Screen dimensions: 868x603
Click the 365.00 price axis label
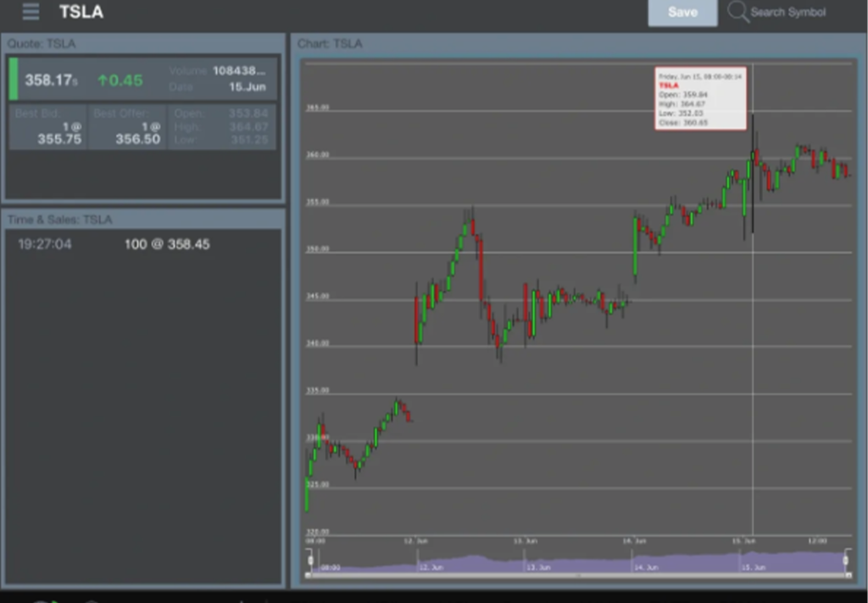[317, 108]
